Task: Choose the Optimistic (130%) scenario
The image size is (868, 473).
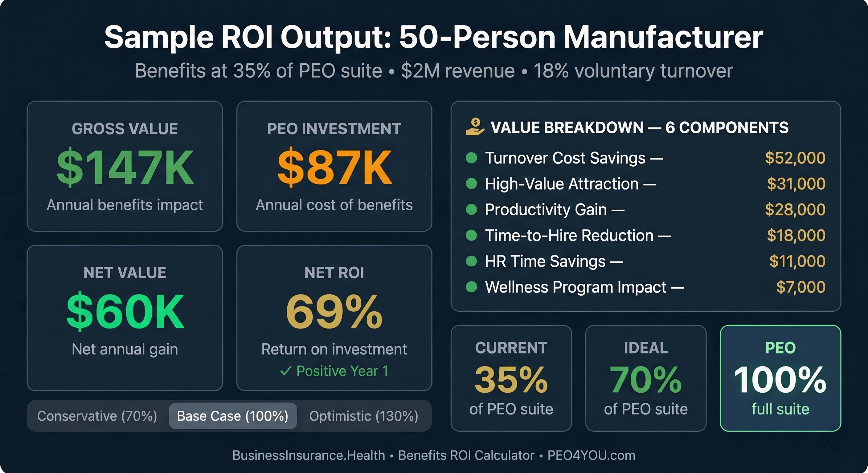Action: tap(364, 416)
